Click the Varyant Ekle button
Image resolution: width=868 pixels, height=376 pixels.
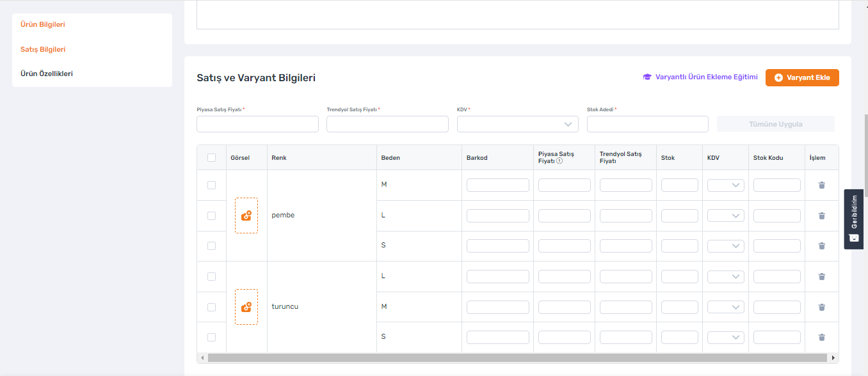802,77
